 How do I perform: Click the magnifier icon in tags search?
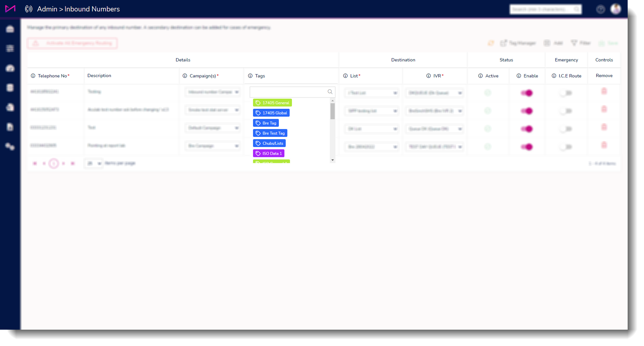330,92
